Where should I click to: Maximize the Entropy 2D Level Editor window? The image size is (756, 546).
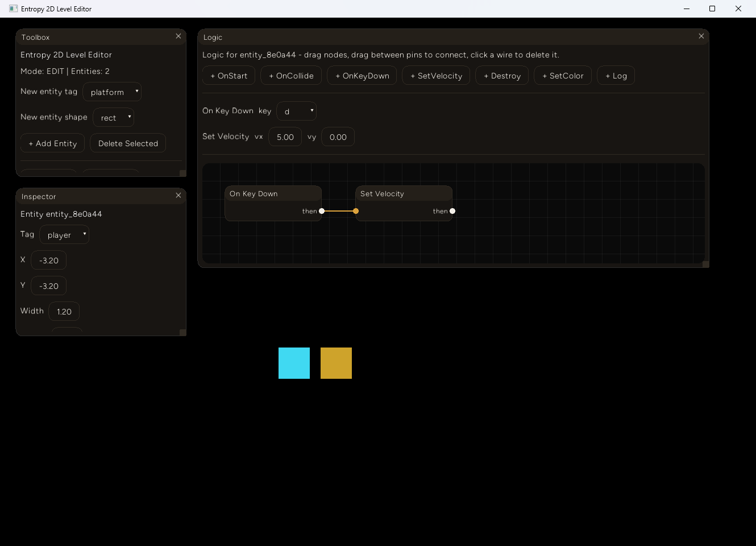[712, 9]
